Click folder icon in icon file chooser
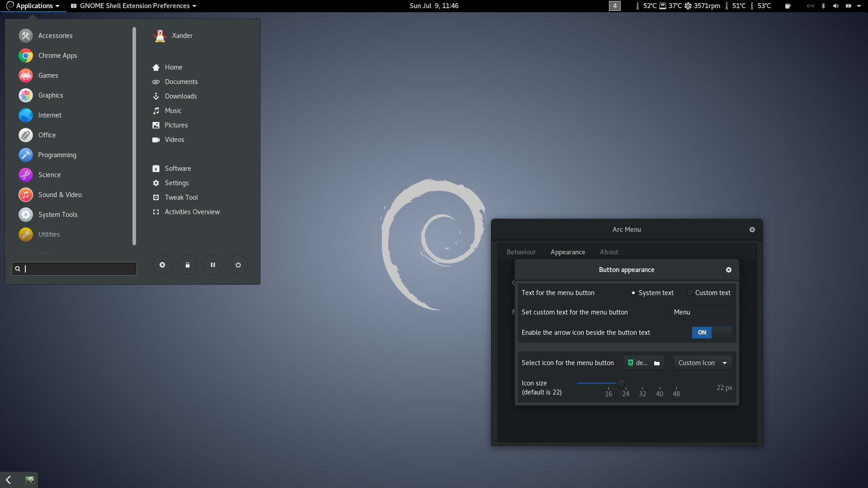The height and width of the screenshot is (488, 868). point(657,363)
